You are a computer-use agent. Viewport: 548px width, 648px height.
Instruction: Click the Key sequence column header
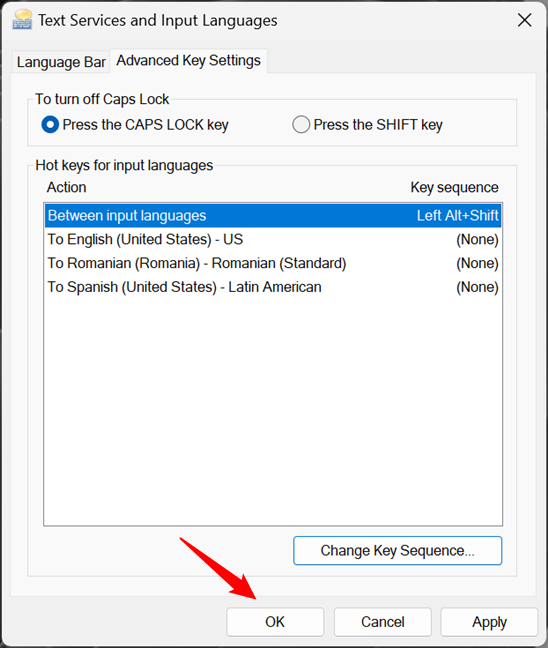454,188
